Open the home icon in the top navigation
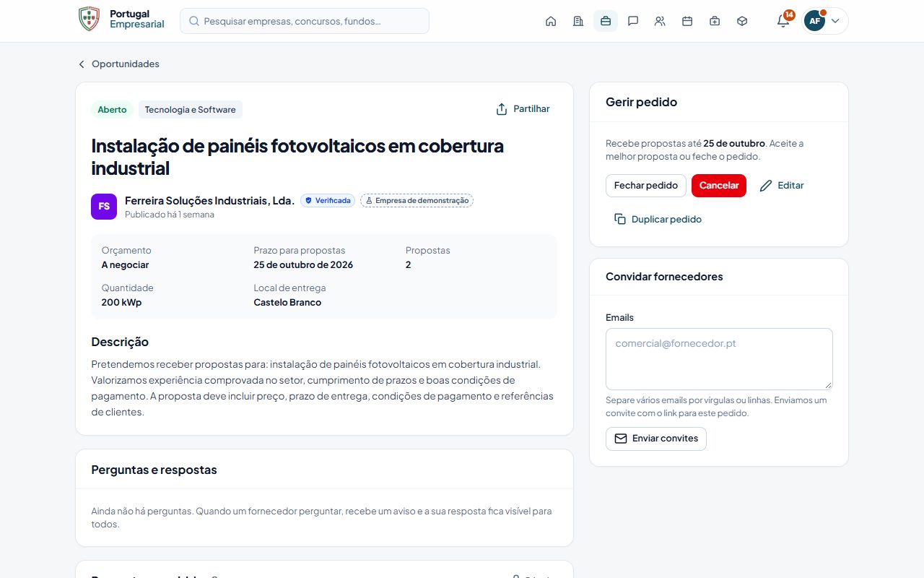The width and height of the screenshot is (924, 578). (x=551, y=21)
